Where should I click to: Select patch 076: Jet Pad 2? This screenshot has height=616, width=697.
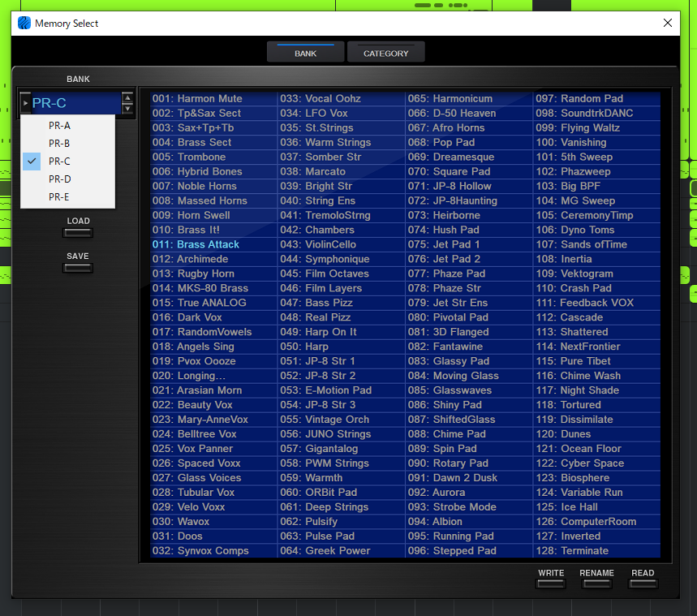pyautogui.click(x=469, y=259)
